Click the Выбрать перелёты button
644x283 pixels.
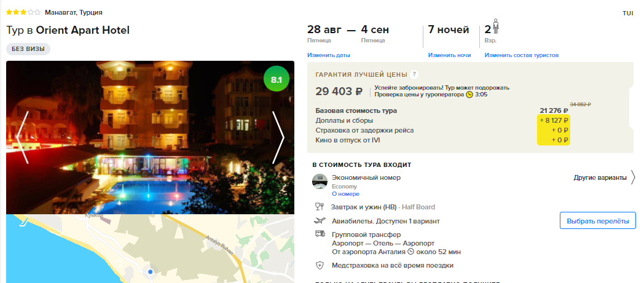pos(597,220)
